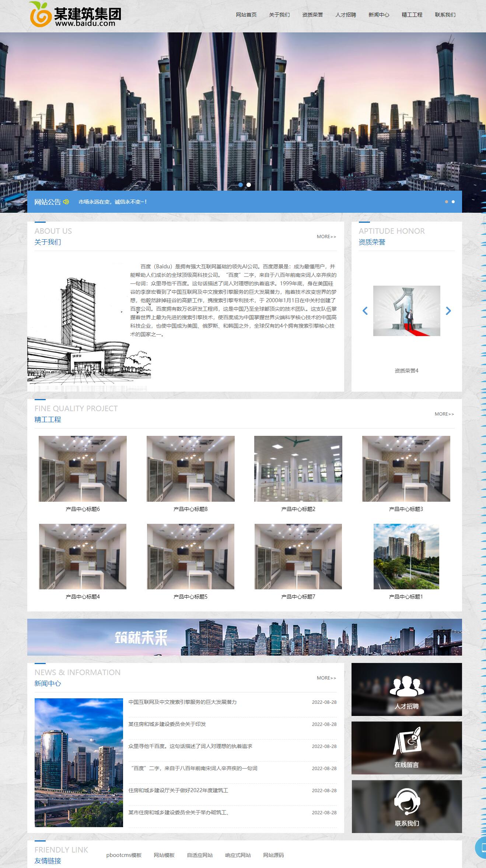Open news article 某住房和城乡建设委员会关于印发
The width and height of the screenshot is (486, 868).
point(167,724)
